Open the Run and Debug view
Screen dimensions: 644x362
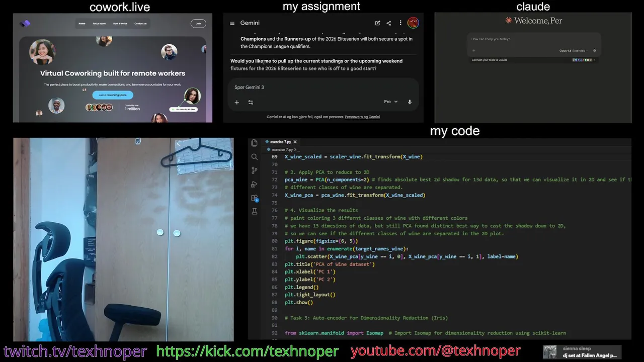[254, 185]
